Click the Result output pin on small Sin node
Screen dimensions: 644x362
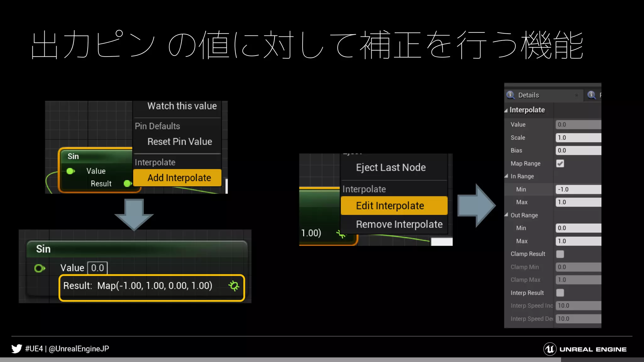[x=127, y=184]
